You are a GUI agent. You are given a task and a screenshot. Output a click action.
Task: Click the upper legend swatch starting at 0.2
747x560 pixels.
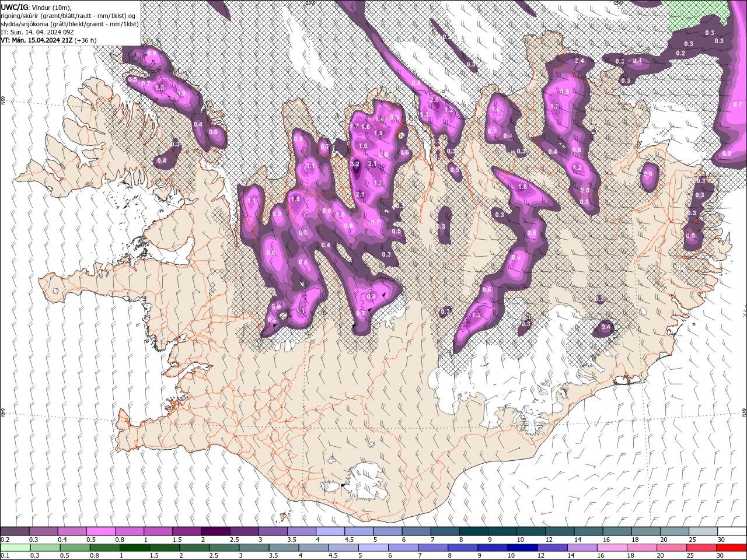pos(15,531)
